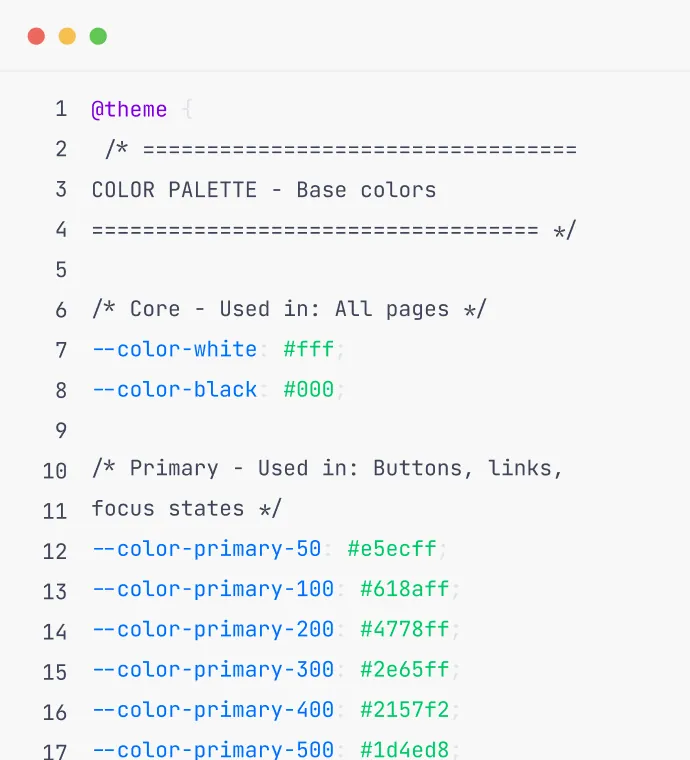This screenshot has height=760, width=690.
Task: Select line number 3 in the gutter
Action: [x=61, y=190]
